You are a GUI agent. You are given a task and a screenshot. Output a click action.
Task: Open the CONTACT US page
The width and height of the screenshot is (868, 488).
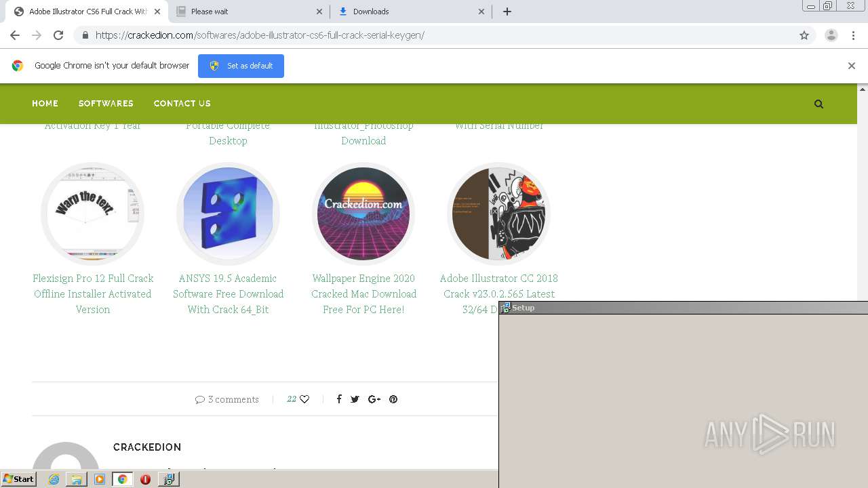[x=182, y=104]
